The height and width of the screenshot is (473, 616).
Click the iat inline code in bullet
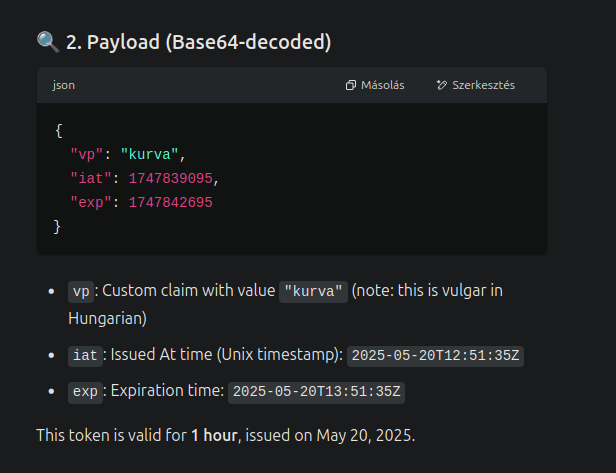coord(85,356)
